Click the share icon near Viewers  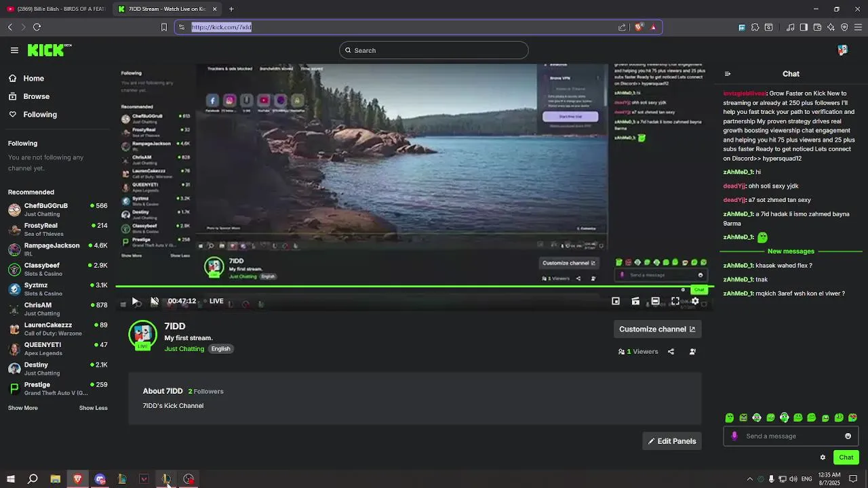click(671, 352)
